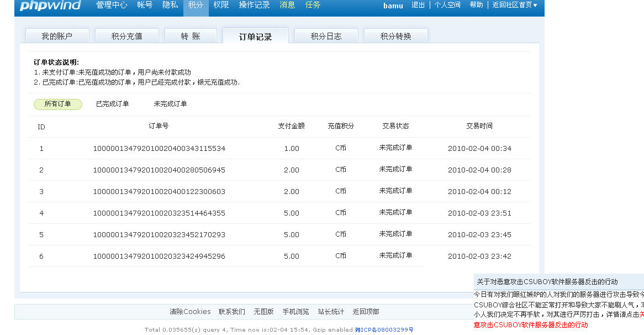The width and height of the screenshot is (644, 335).
Task: Click the 退出 logout link
Action: click(x=418, y=6)
